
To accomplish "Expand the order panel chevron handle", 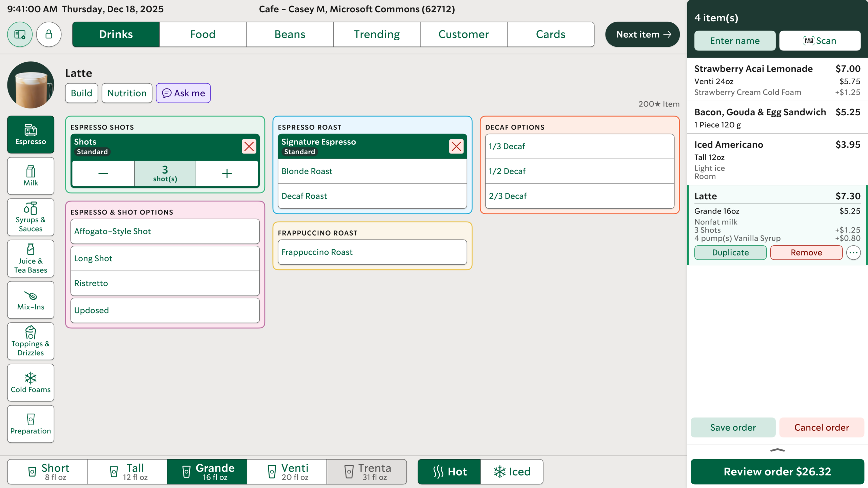I will point(777,450).
